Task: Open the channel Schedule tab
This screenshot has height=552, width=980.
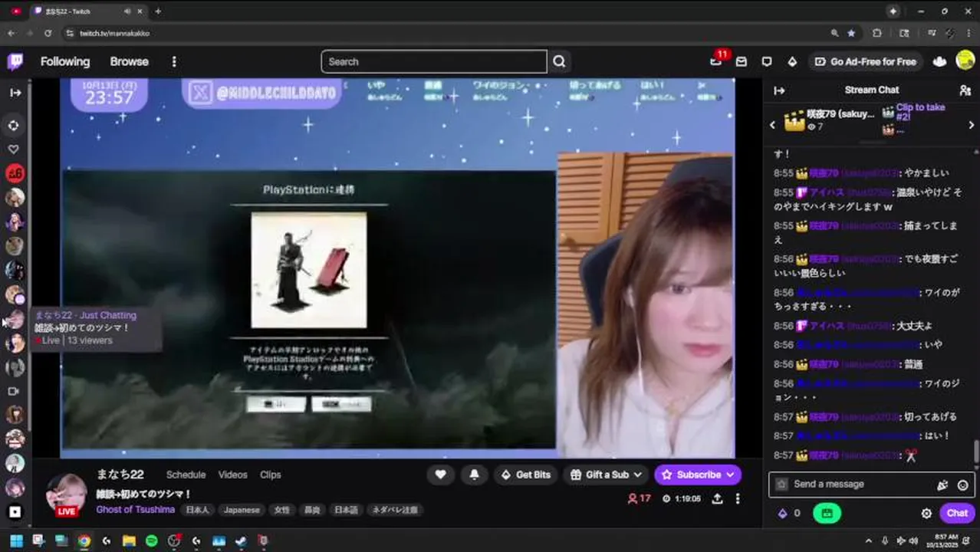Action: pyautogui.click(x=186, y=475)
